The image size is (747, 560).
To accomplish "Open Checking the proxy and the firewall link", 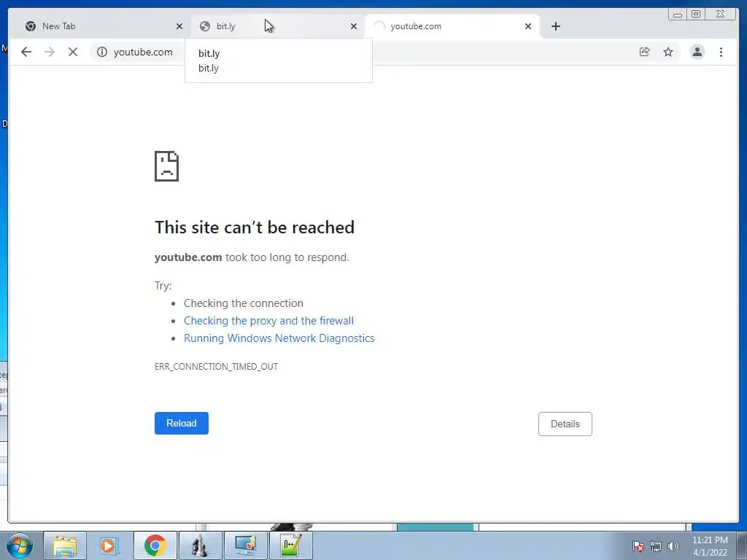I will click(x=268, y=321).
